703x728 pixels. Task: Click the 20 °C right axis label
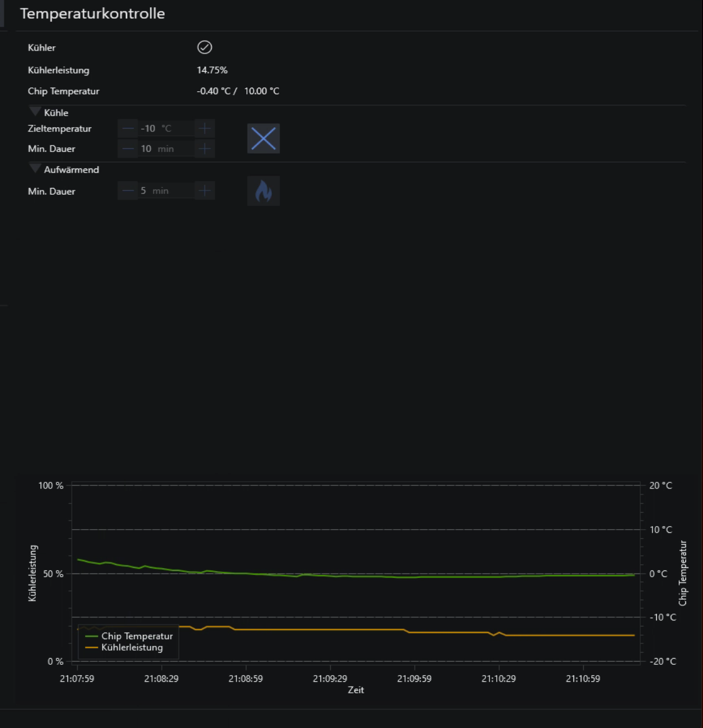tap(661, 486)
